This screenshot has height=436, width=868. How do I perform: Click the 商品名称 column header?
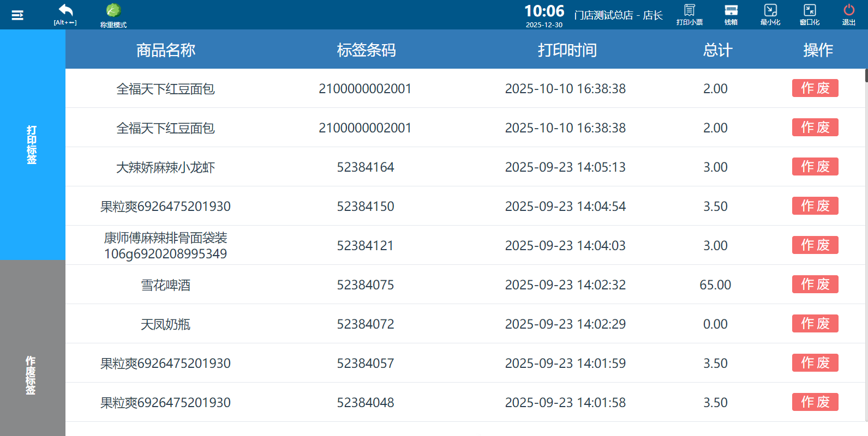click(166, 50)
